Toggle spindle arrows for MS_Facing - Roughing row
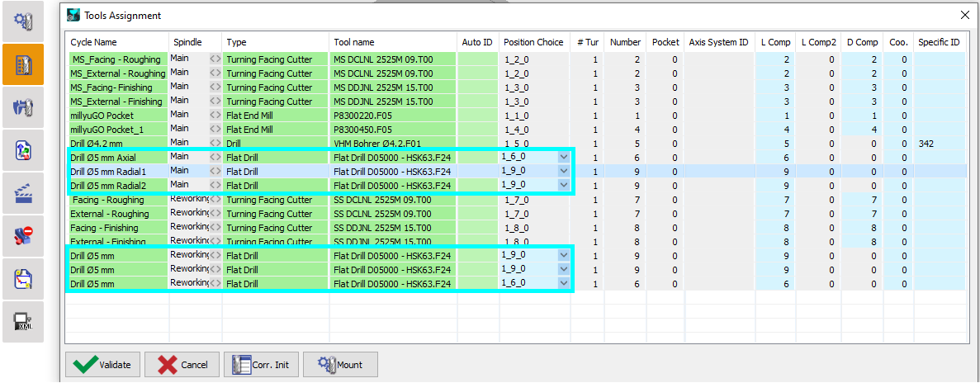The height and width of the screenshot is (383, 980). pyautogui.click(x=215, y=59)
